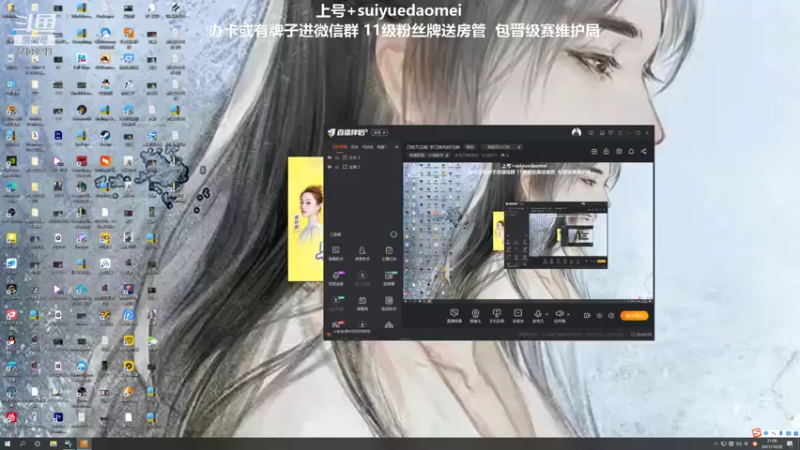
Task: Open the triangle-shaped toolbox tool
Action: pyautogui.click(x=389, y=325)
